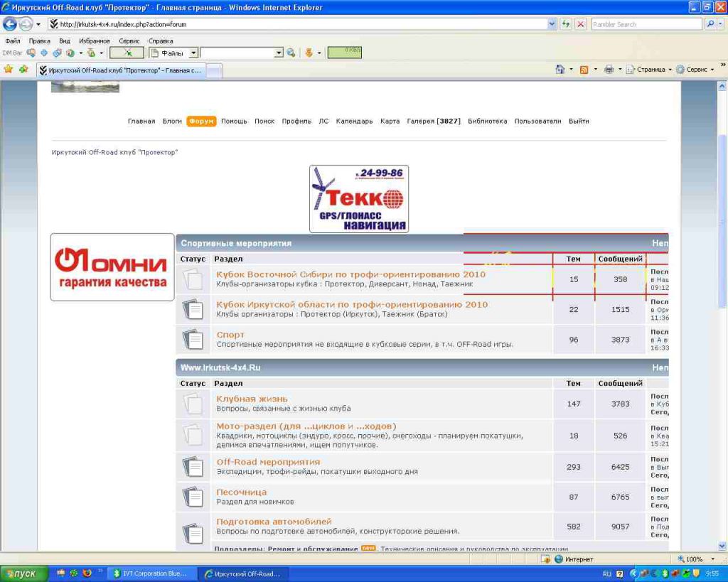Open the Песочница forum section
Viewport: 728px width, 582px height.
point(242,492)
